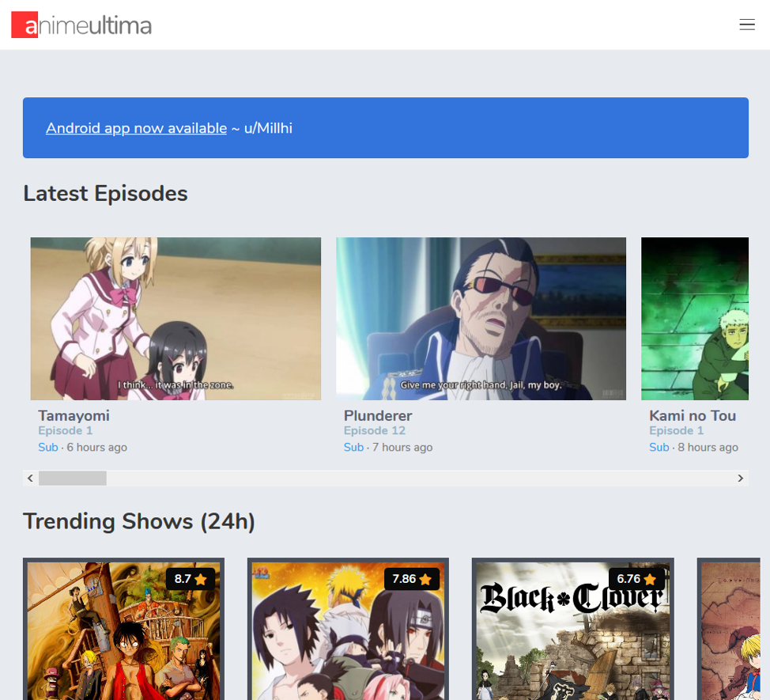The image size is (770, 700).
Task: Click the Kami no Tou episode thumbnail
Action: click(x=694, y=318)
